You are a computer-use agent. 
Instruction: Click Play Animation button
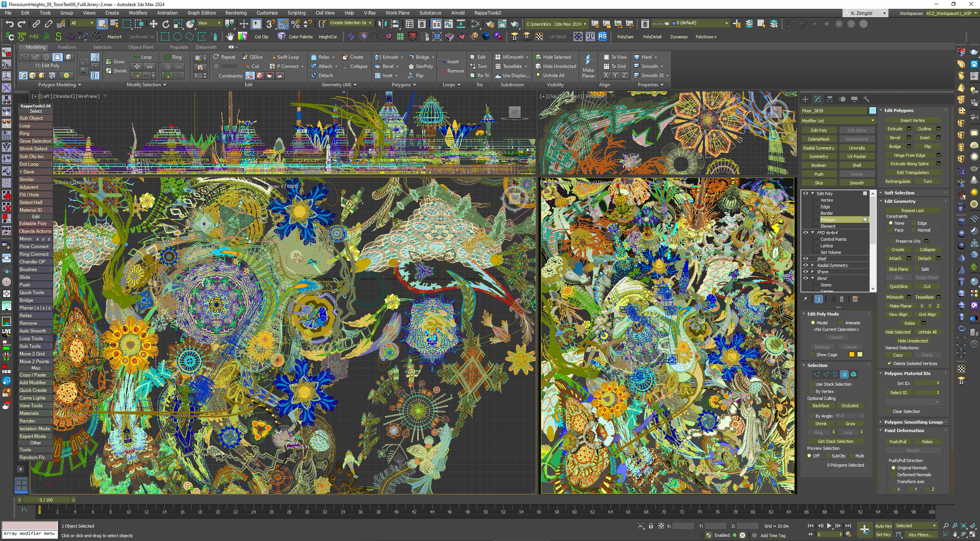[x=829, y=526]
